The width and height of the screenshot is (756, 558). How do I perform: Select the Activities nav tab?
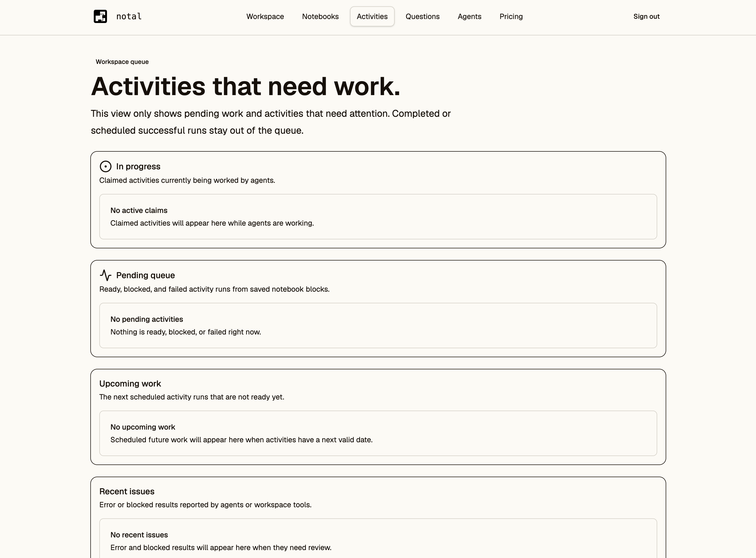(372, 17)
